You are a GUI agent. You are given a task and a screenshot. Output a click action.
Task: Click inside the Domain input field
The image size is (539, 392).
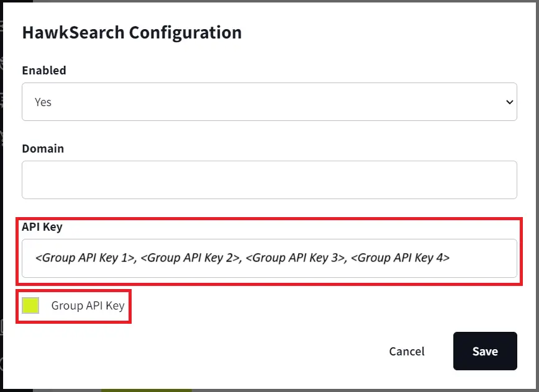(269, 180)
